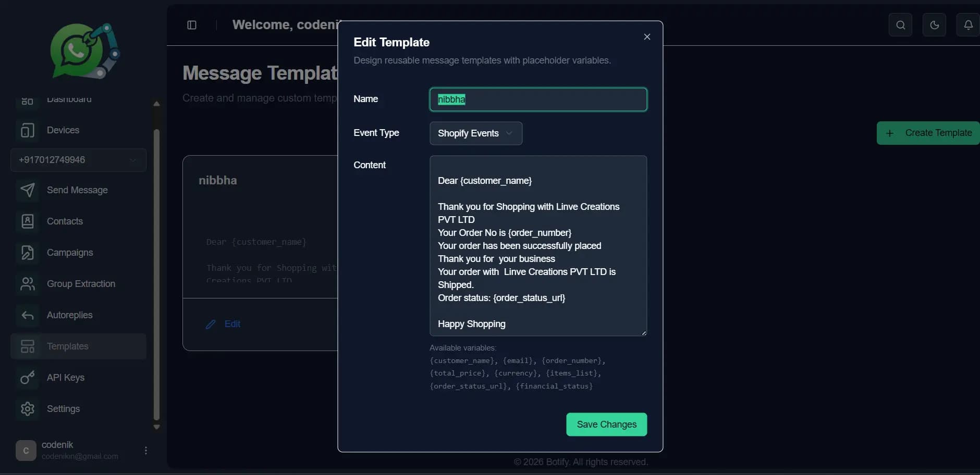
Task: Open the Shopify Events event type dropdown
Action: click(x=475, y=133)
